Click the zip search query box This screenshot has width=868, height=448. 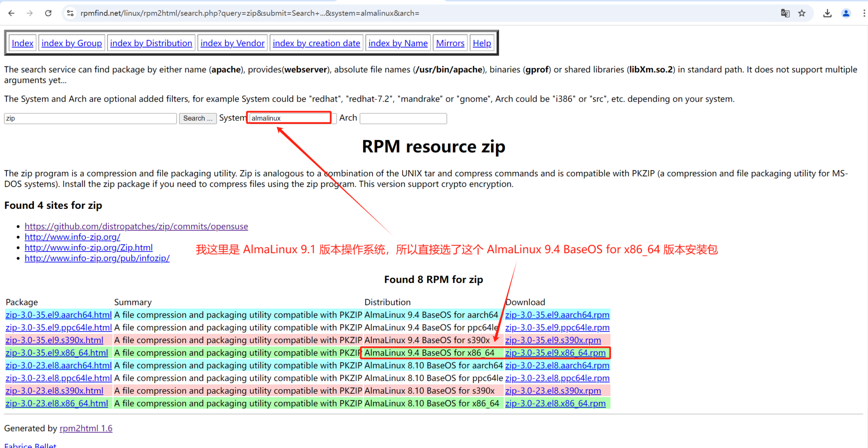[x=90, y=118]
